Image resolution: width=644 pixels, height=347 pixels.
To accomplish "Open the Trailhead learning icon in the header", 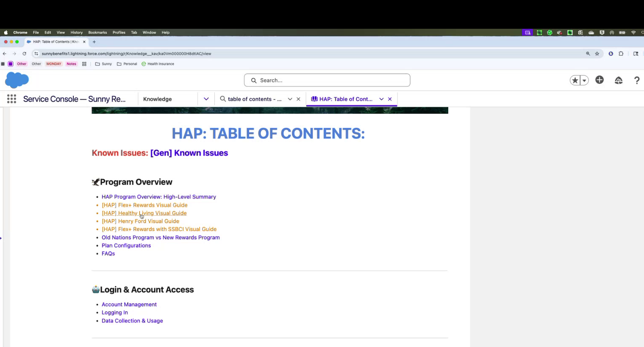I will coord(619,80).
